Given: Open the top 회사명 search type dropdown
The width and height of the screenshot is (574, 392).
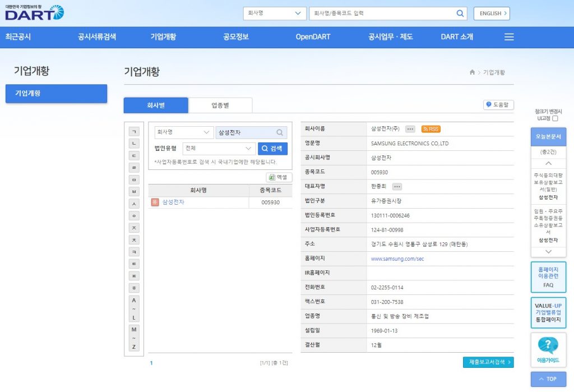Looking at the screenshot, I should click(275, 13).
